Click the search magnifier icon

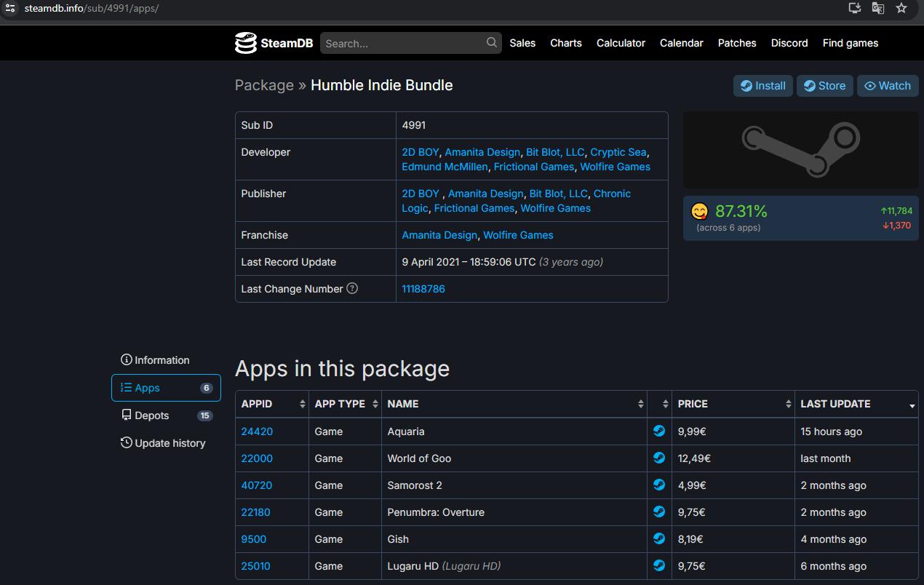(492, 43)
